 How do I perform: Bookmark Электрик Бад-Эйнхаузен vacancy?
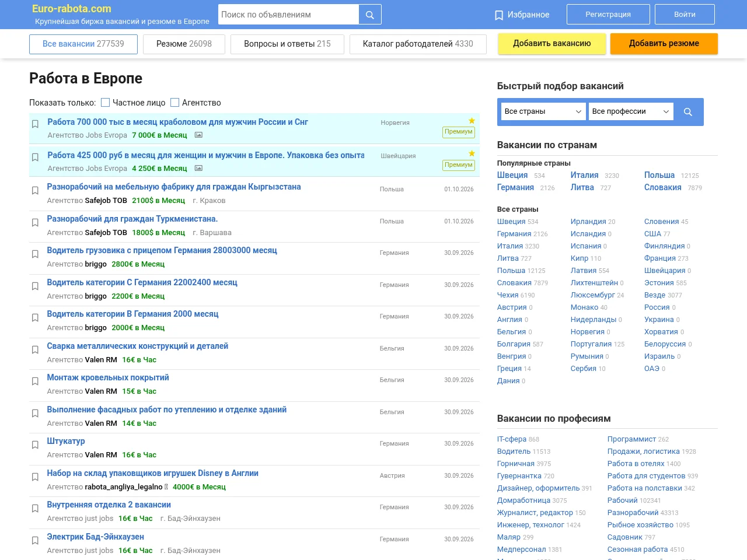pyautogui.click(x=35, y=541)
